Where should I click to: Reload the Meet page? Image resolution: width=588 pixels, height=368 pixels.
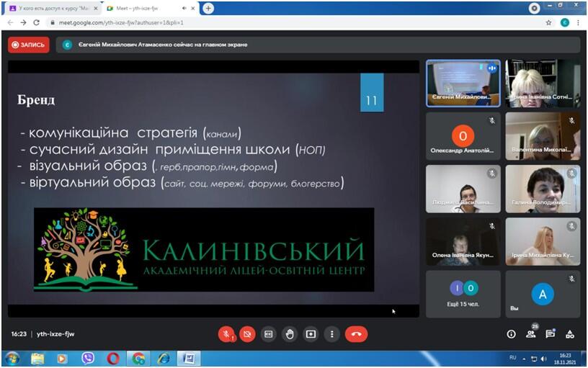click(x=36, y=22)
